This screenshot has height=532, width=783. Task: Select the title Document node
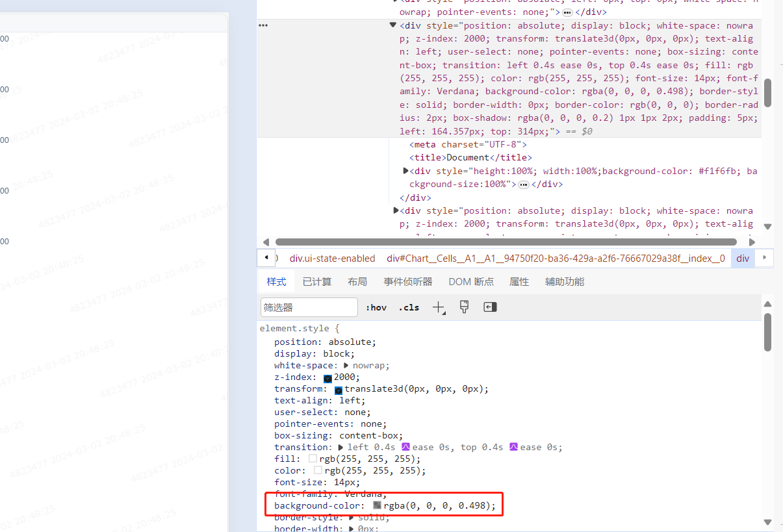coord(470,157)
